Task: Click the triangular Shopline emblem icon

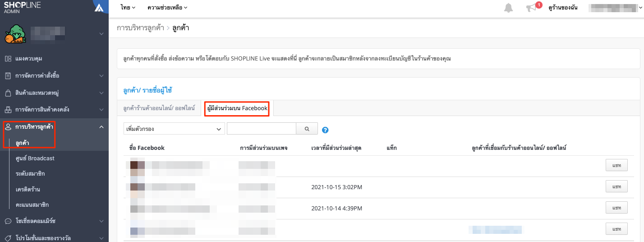Action: pyautogui.click(x=99, y=7)
